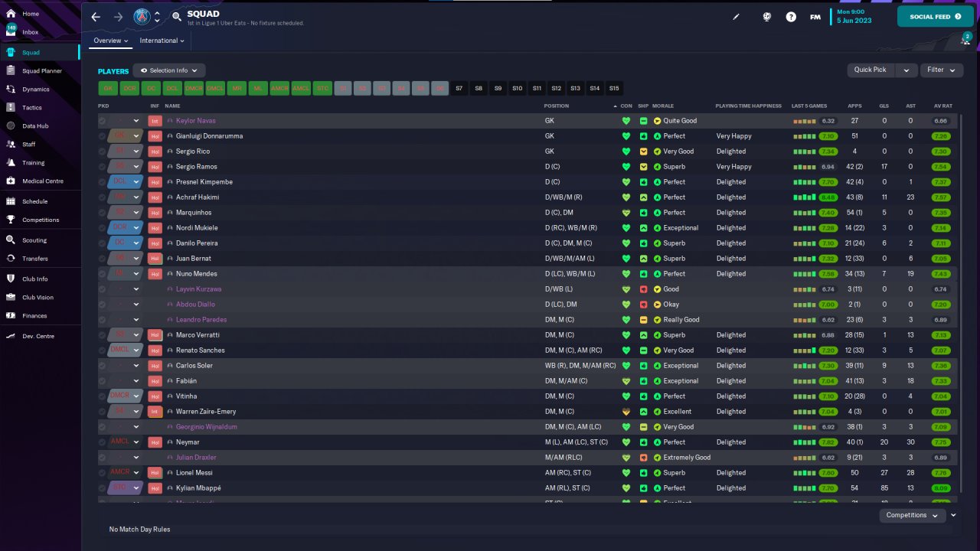Open pick position dropdown for Fabián
The height and width of the screenshot is (551, 980).
click(136, 381)
